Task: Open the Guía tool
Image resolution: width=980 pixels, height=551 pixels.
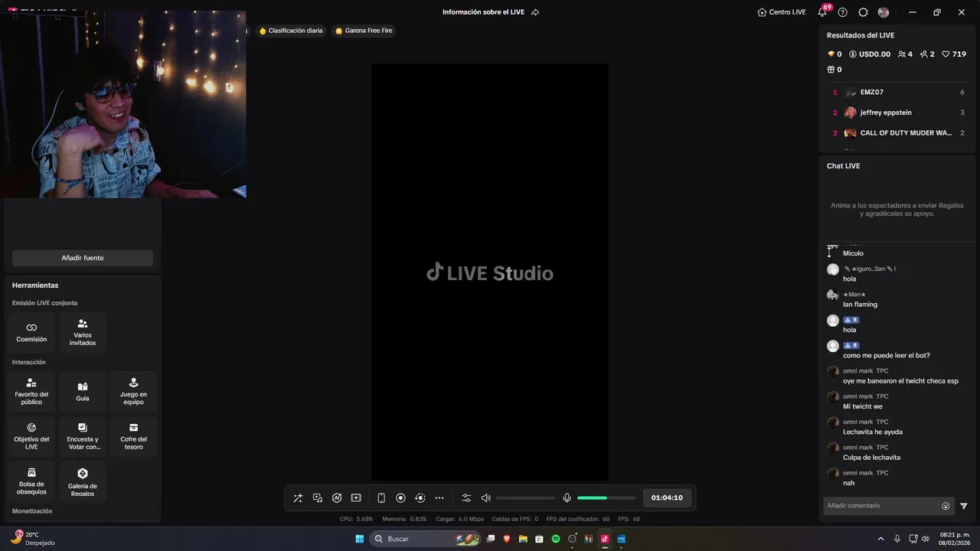Action: pyautogui.click(x=83, y=392)
